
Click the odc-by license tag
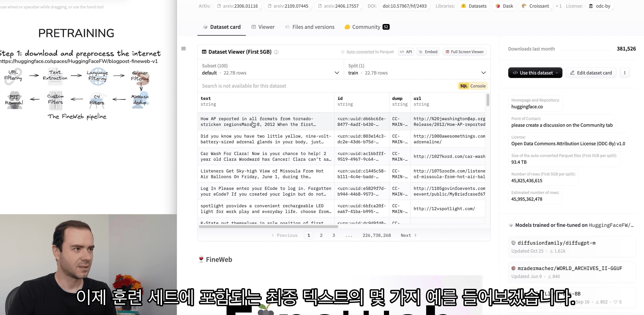(600, 6)
